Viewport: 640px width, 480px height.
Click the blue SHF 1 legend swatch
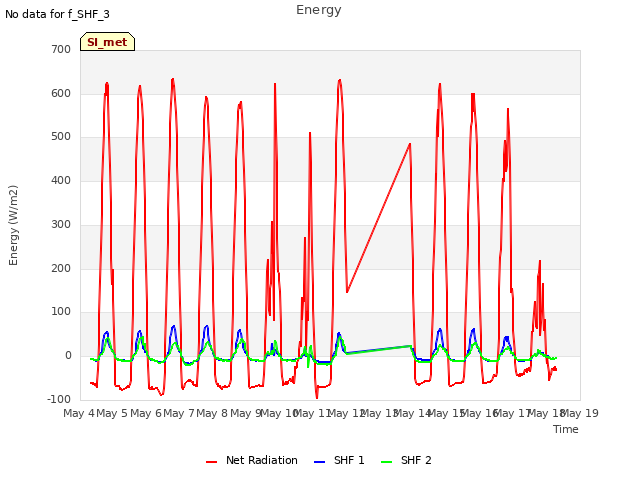[x=319, y=462]
